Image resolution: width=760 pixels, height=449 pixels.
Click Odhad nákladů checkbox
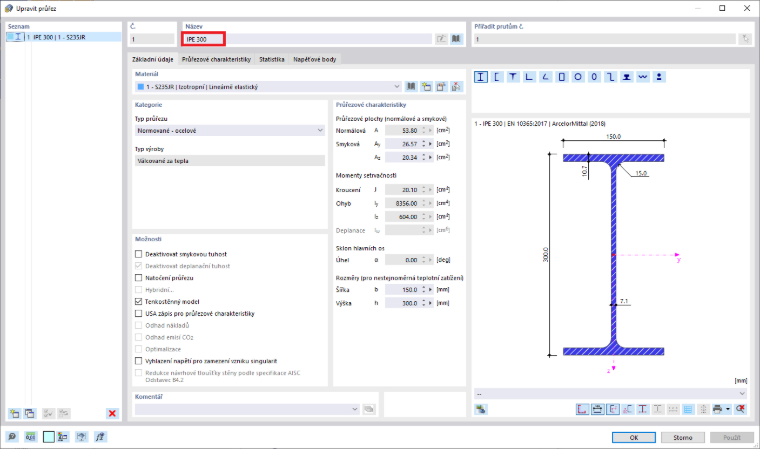click(x=139, y=325)
